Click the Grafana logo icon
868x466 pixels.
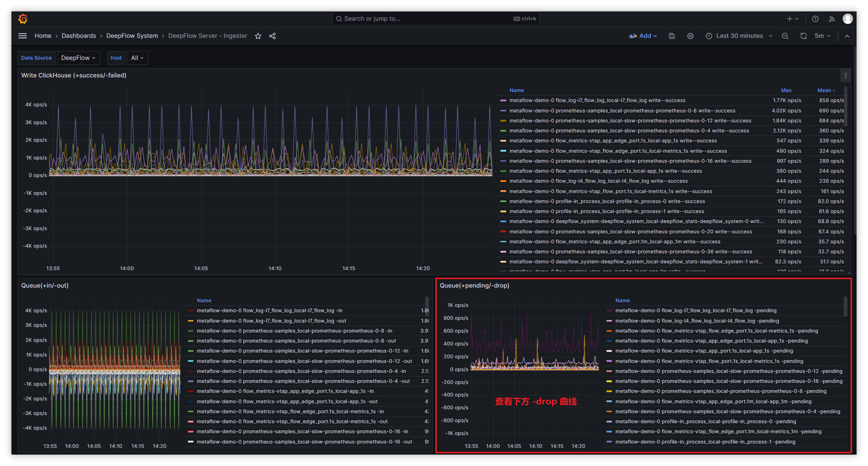tap(23, 19)
